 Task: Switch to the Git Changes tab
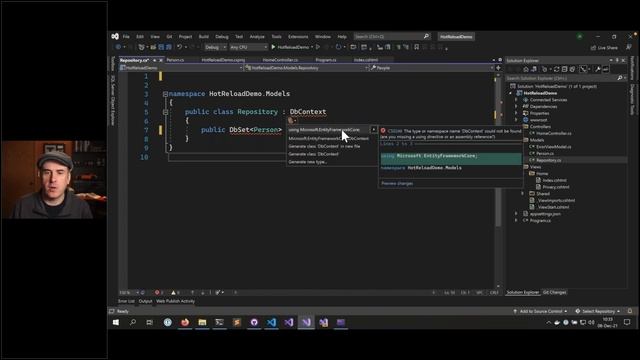click(x=554, y=292)
